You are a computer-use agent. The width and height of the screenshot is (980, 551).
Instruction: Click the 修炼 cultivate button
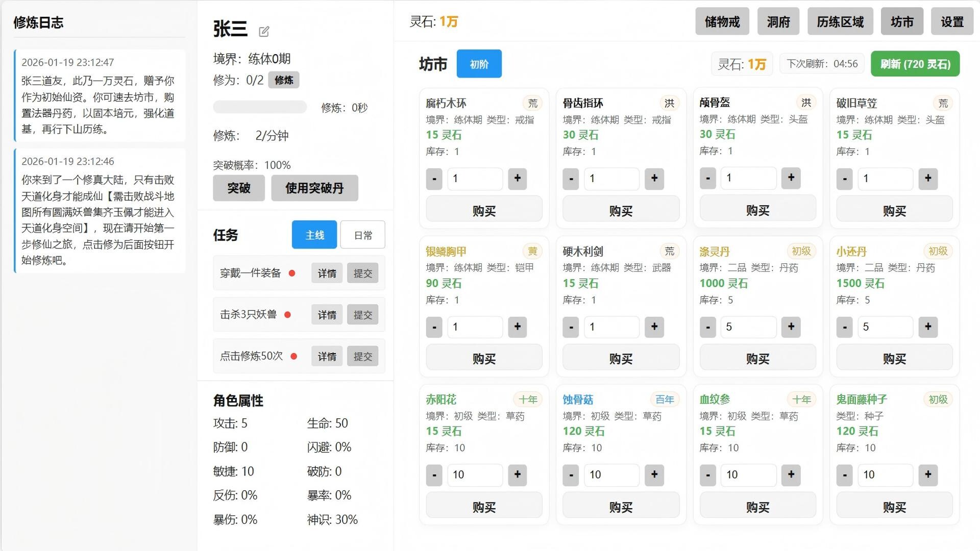coord(284,80)
